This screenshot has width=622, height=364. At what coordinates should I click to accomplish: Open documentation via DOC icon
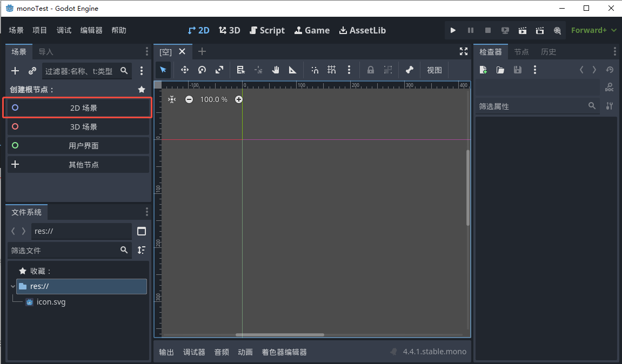610,87
